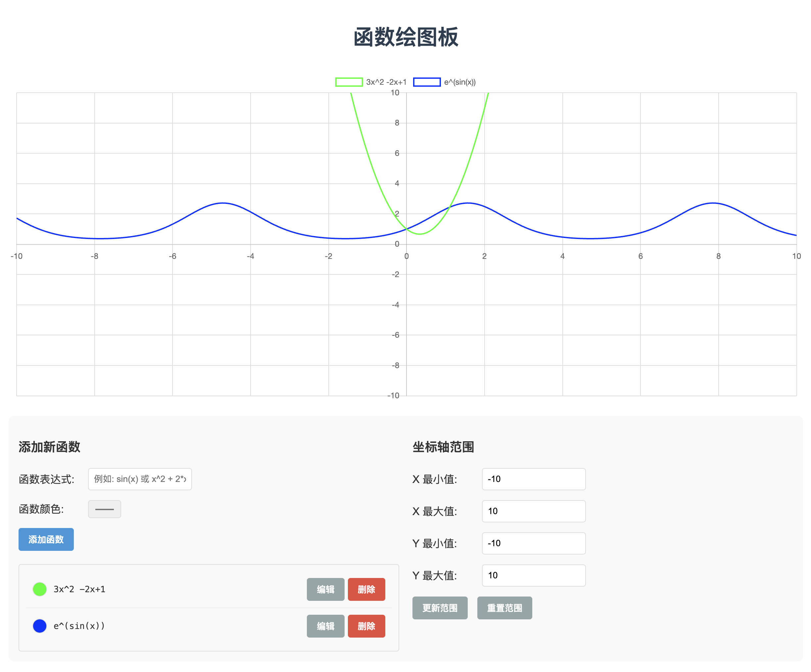Edit the e^(sin(x)) function

click(326, 626)
